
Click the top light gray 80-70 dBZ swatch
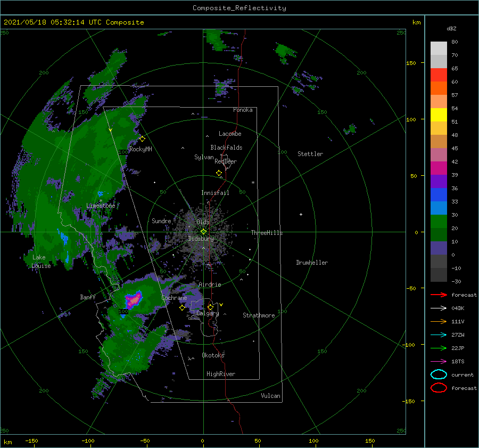coord(439,48)
